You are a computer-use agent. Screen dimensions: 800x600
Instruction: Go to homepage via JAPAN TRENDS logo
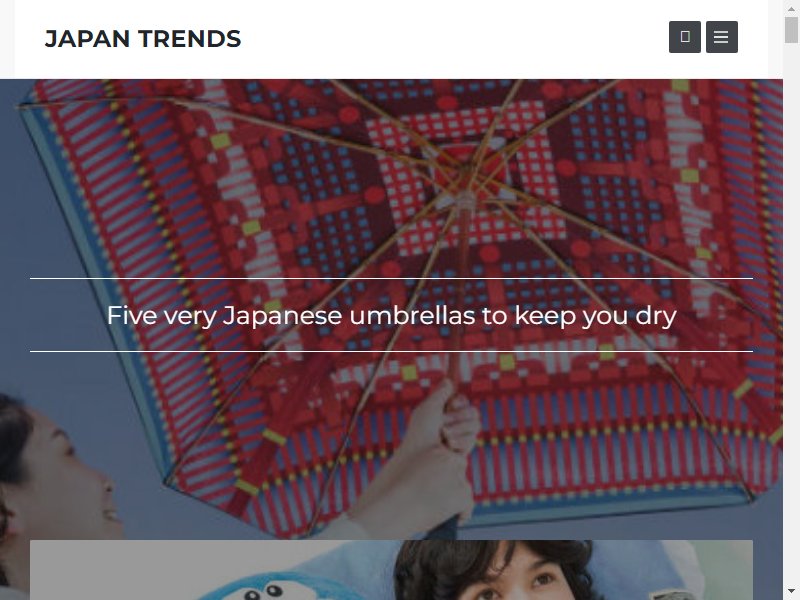(143, 39)
